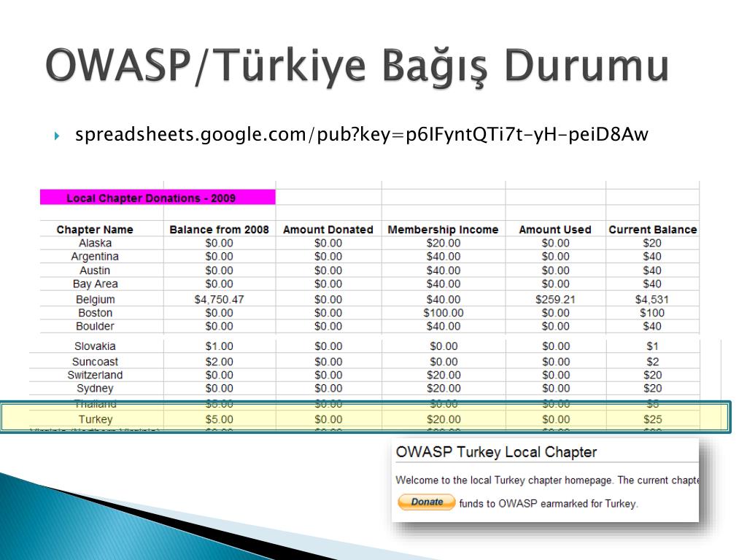Select Turkey's $25 current balance

click(653, 419)
